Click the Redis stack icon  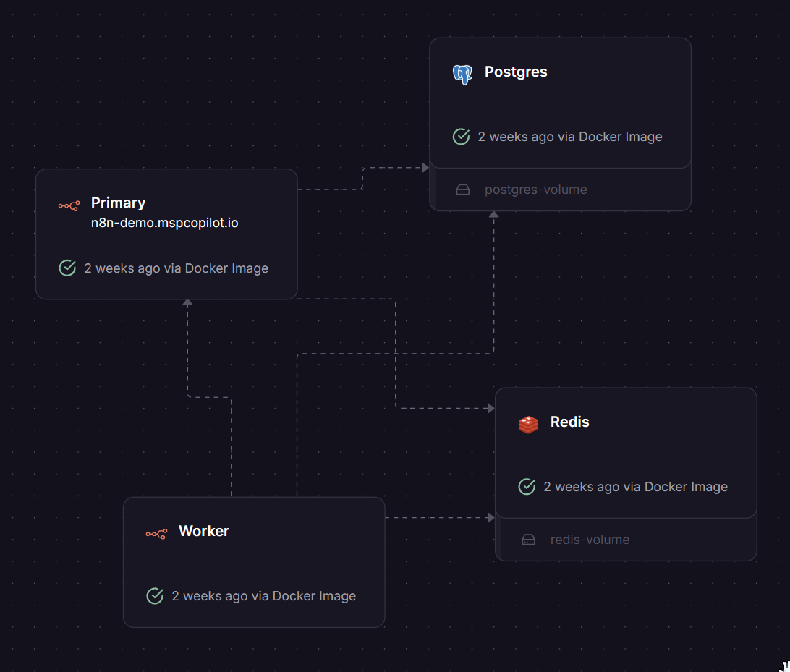pyautogui.click(x=529, y=424)
